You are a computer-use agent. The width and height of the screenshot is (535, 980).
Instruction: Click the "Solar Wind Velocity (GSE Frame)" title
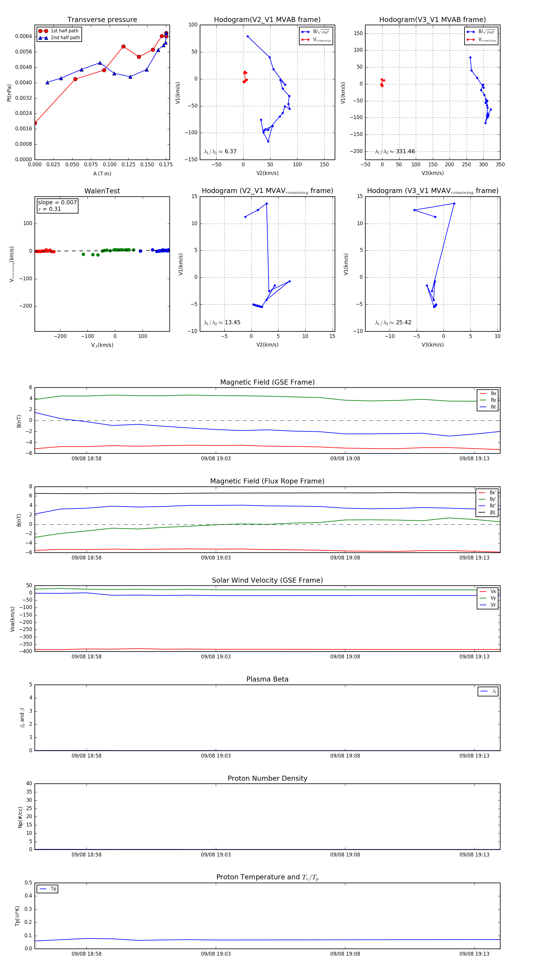point(267,580)
